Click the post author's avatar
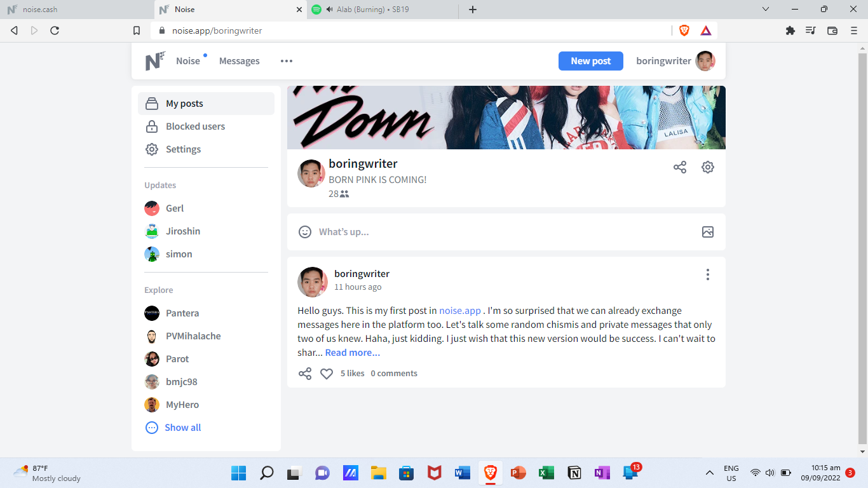This screenshot has height=488, width=868. (x=313, y=282)
